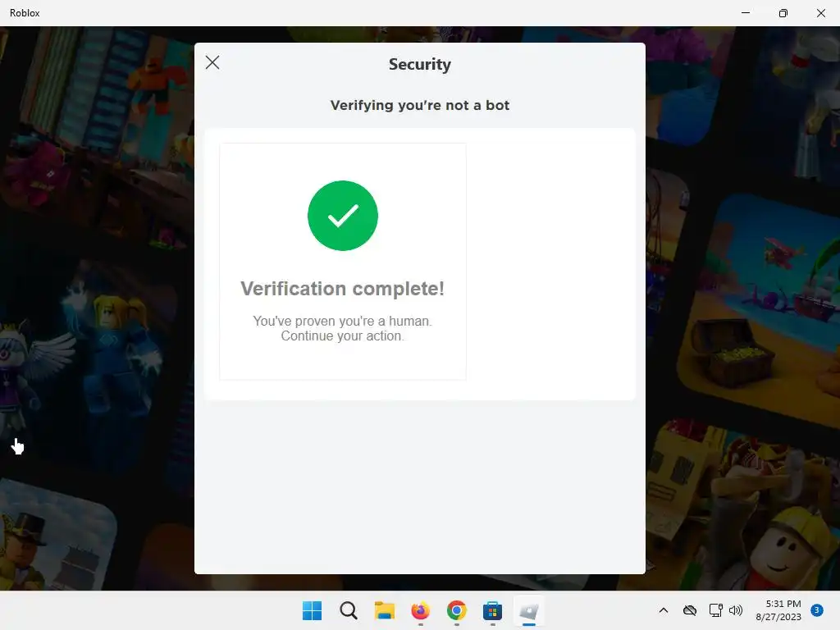The width and height of the screenshot is (840, 630).
Task: Open the notification badge showing 3
Action: tap(817, 610)
